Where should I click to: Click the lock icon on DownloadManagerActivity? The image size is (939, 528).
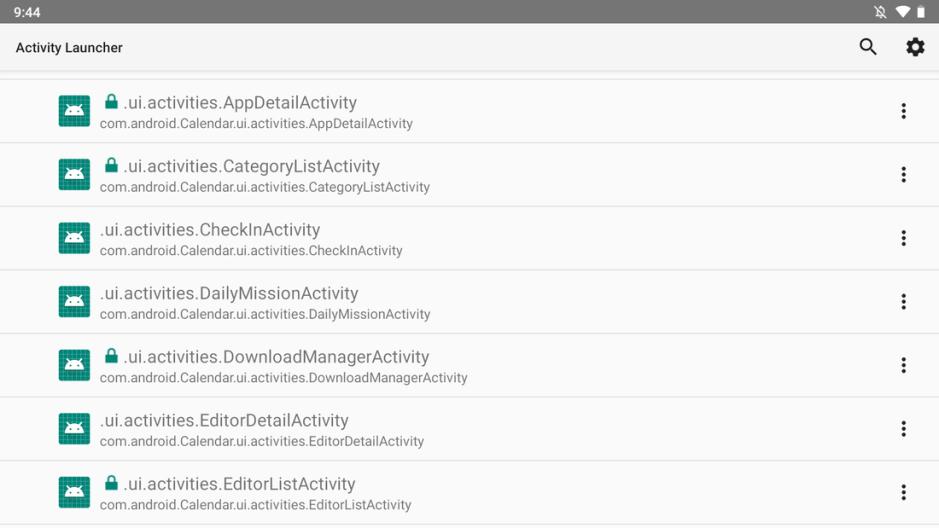(x=111, y=355)
